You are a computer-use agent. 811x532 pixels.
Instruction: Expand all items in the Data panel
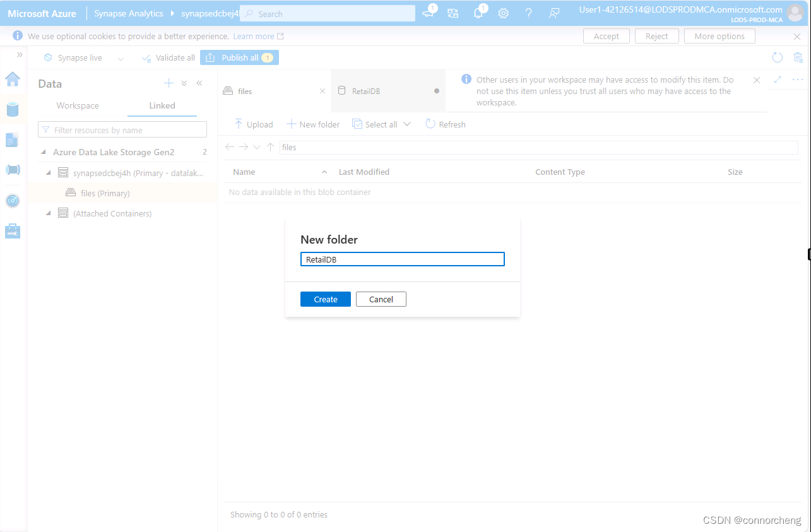click(x=184, y=83)
